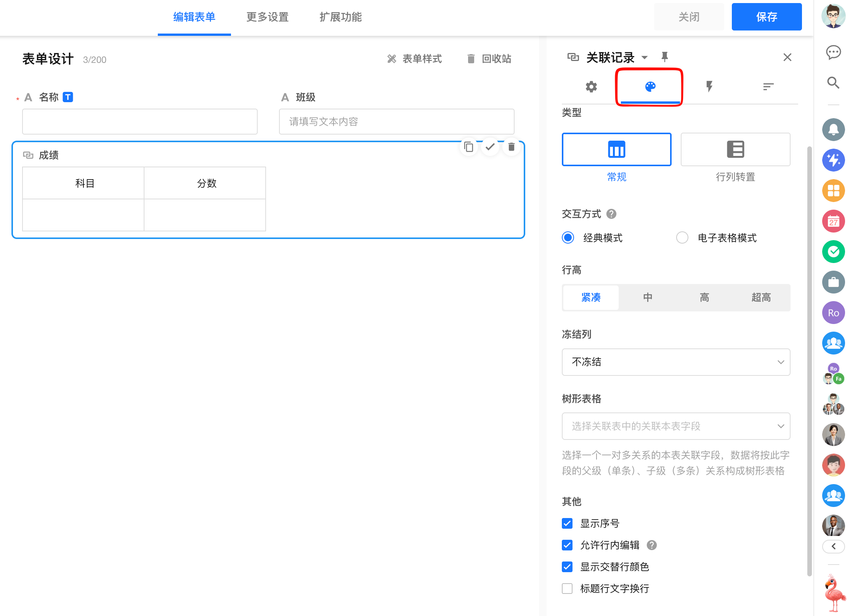Open the 冻结列 dropdown showing 不冻结
The height and width of the screenshot is (616, 850).
pyautogui.click(x=675, y=362)
